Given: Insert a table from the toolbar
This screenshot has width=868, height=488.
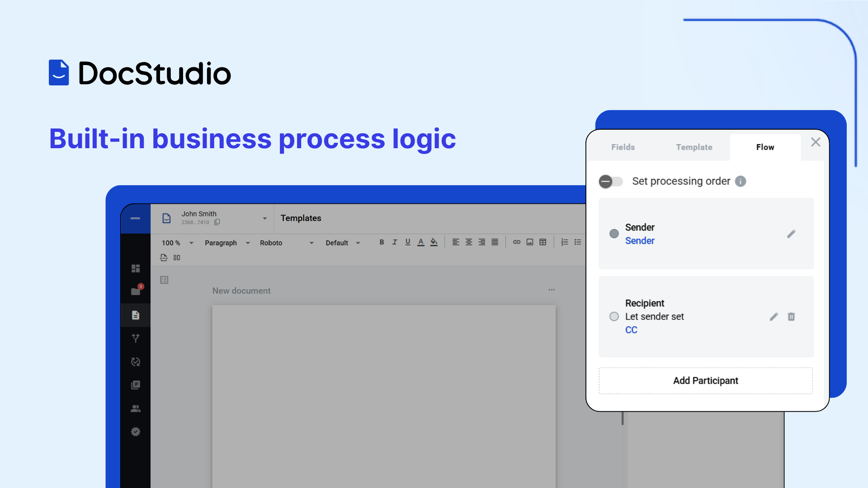Looking at the screenshot, I should pos(543,242).
